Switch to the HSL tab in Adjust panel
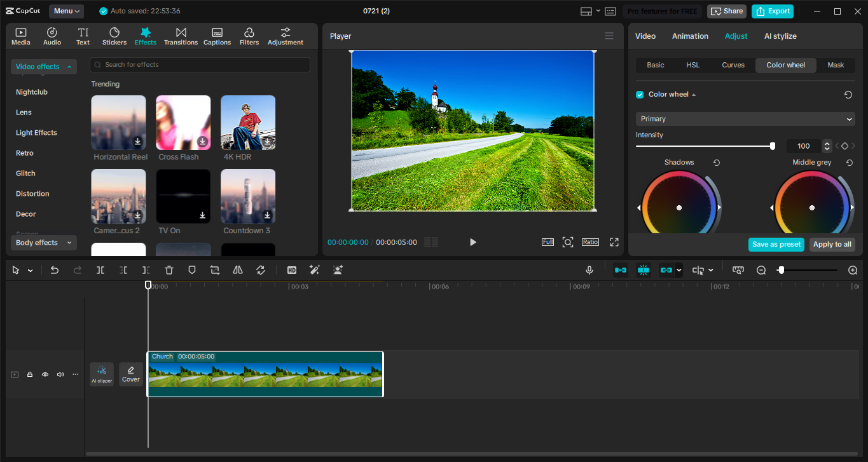Screen dimensions: 868x462 point(692,65)
